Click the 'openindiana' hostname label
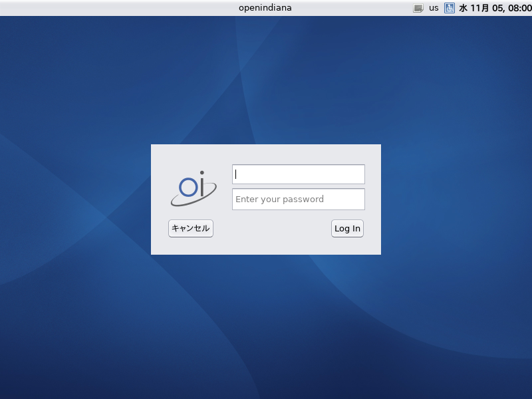Image resolution: width=532 pixels, height=399 pixels. click(x=265, y=8)
